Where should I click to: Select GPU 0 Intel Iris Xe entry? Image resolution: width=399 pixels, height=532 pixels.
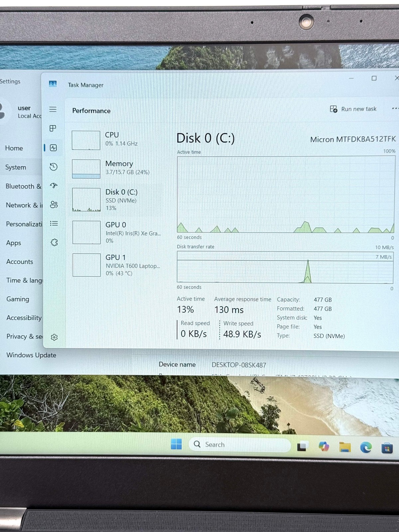(117, 232)
